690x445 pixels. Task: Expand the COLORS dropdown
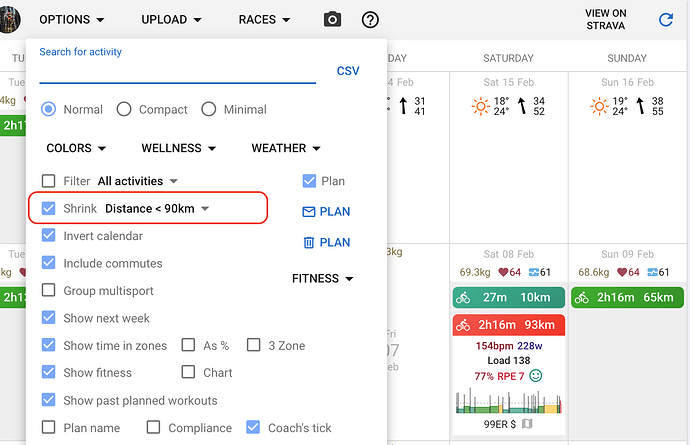click(76, 148)
